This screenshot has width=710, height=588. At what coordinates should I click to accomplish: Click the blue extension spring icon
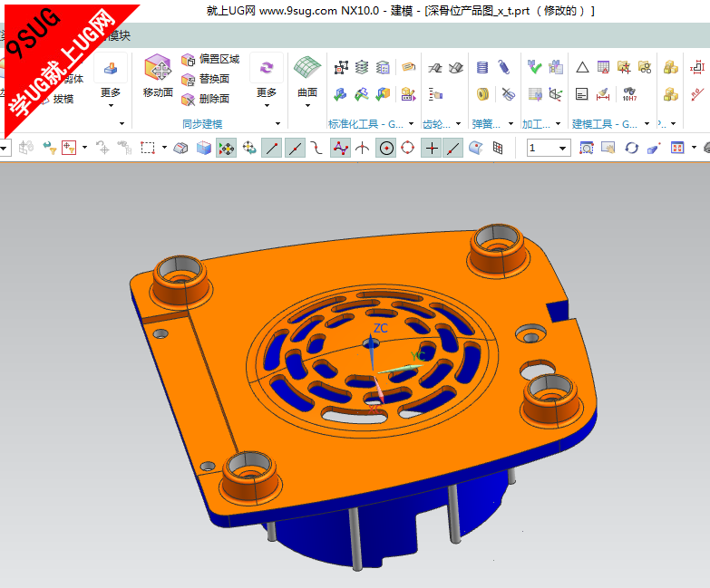click(x=504, y=68)
